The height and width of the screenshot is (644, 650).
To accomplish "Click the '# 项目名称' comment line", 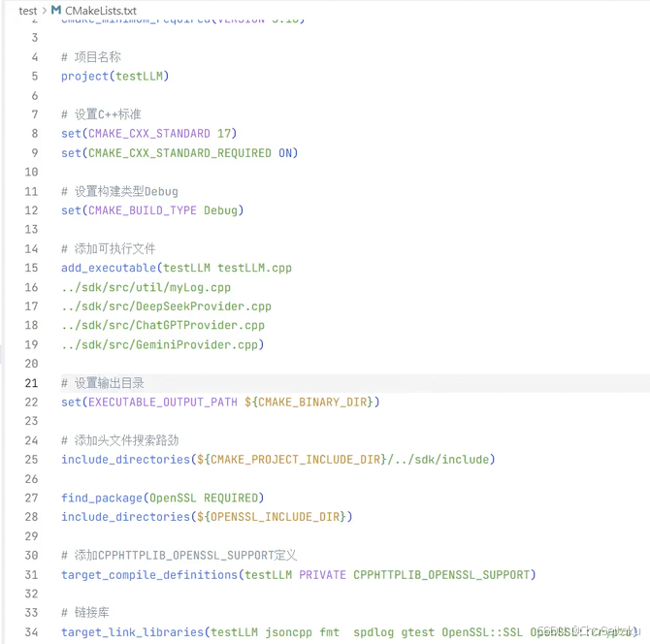I will (x=91, y=57).
